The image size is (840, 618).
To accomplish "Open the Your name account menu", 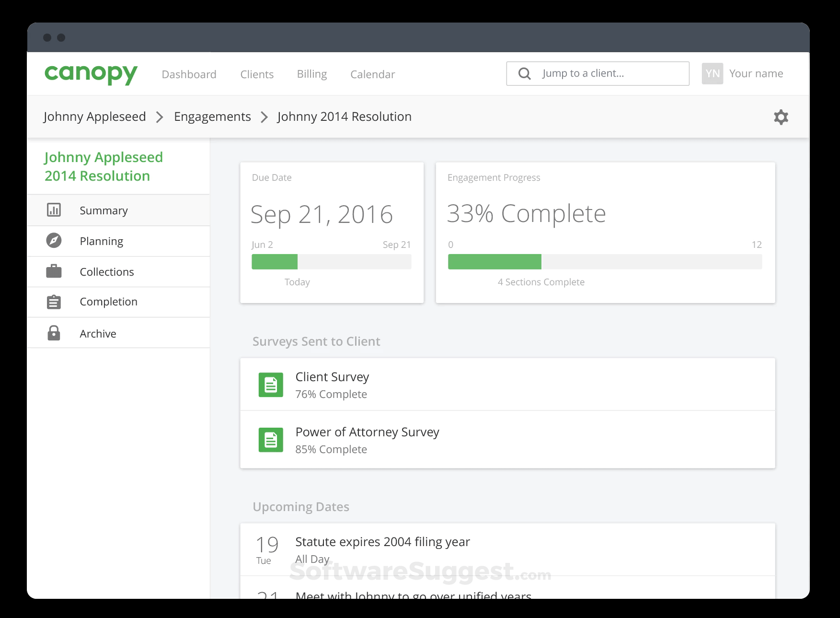I will coord(756,73).
